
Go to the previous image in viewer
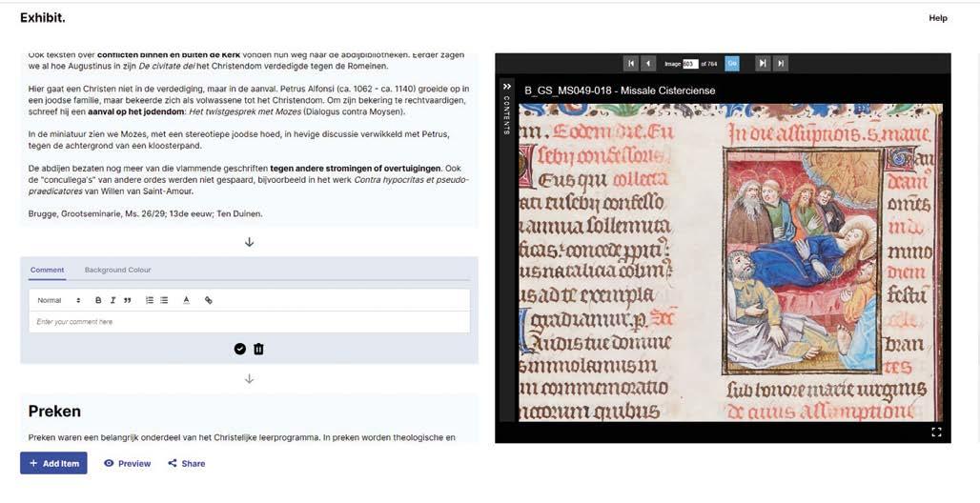648,63
